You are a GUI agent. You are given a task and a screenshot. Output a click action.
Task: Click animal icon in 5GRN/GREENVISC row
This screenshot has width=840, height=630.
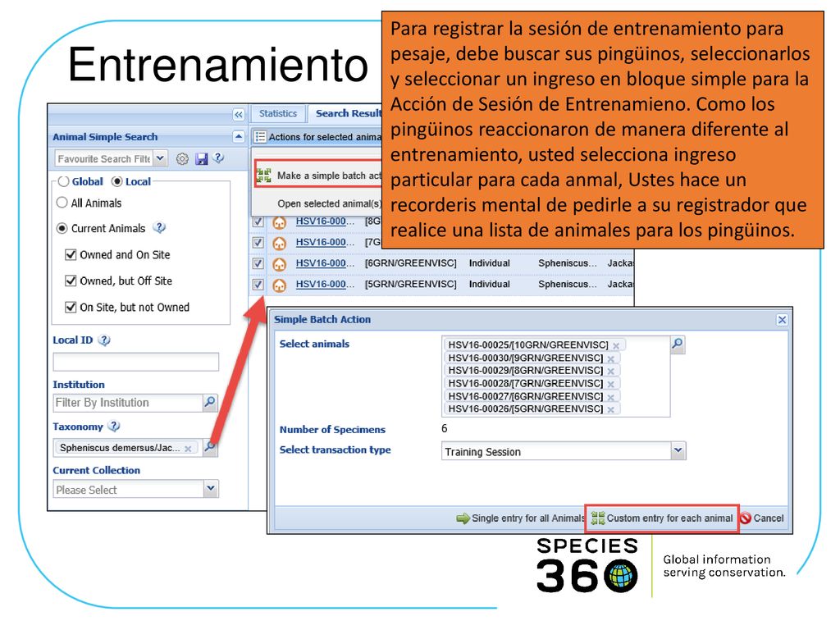point(279,285)
